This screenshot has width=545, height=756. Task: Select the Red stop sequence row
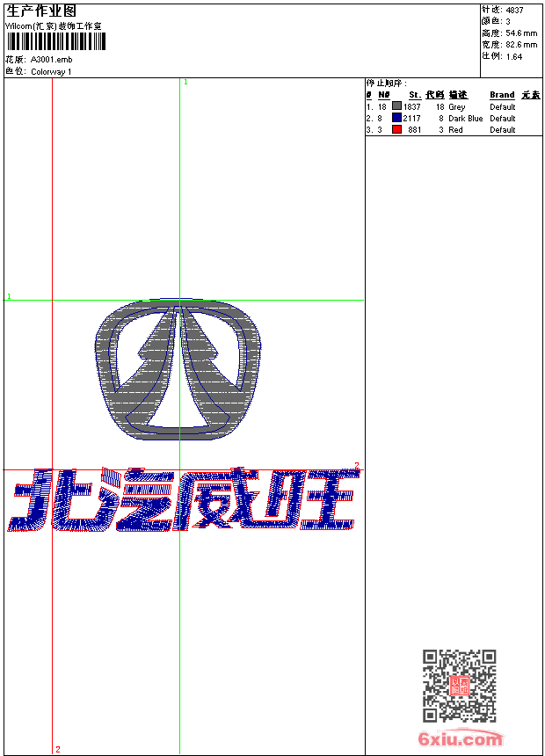click(455, 130)
